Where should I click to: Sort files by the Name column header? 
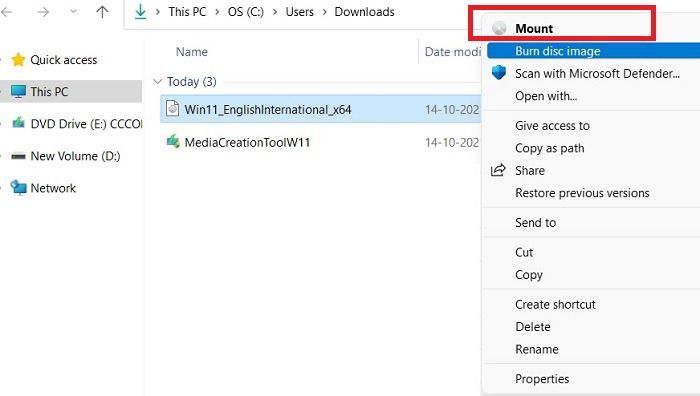[192, 52]
